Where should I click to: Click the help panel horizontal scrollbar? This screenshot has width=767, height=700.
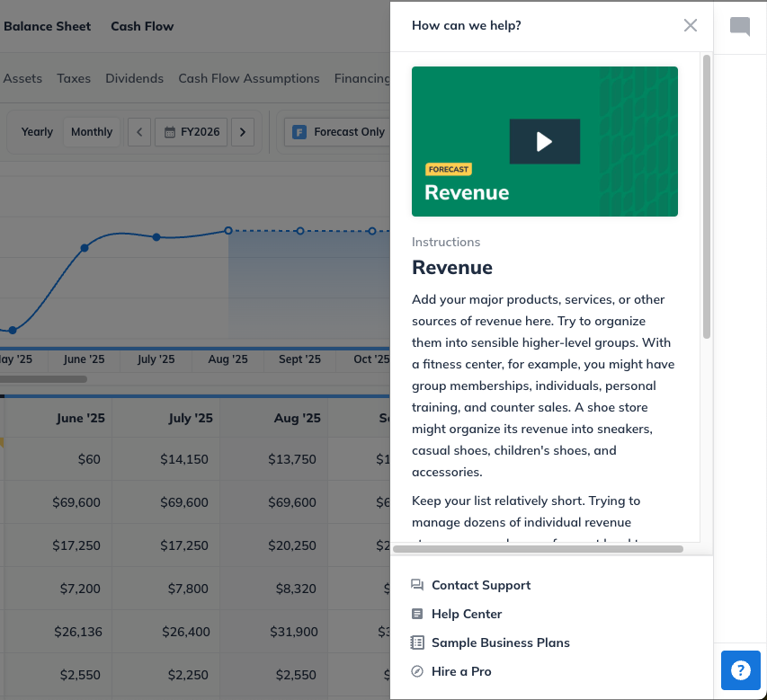(538, 549)
